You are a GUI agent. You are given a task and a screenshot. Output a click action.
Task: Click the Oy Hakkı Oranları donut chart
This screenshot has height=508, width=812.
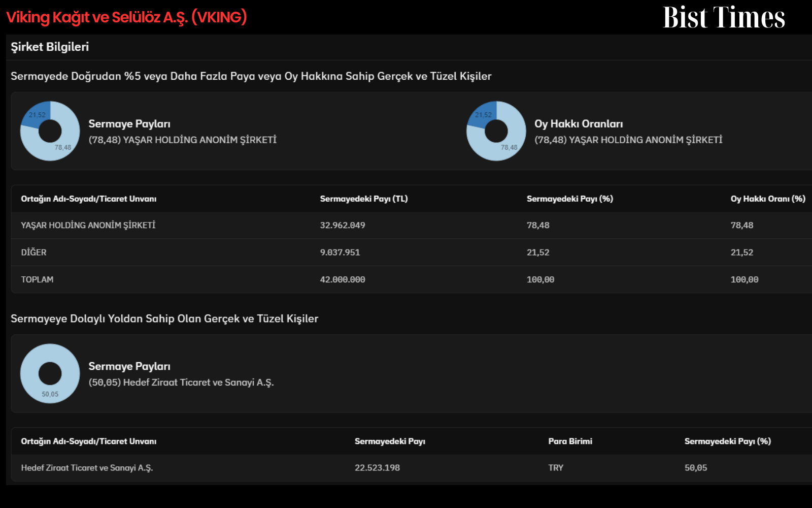tap(496, 131)
